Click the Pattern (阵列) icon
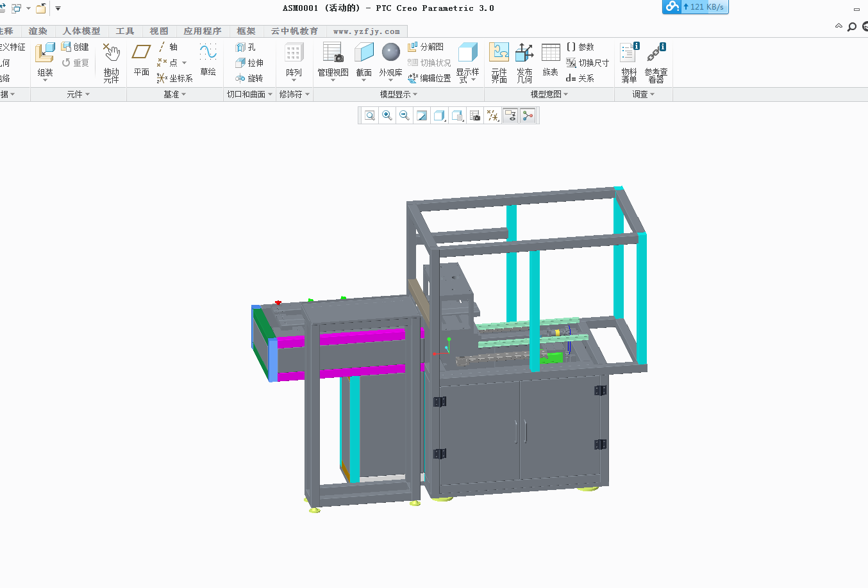This screenshot has width=868, height=588. click(x=294, y=53)
